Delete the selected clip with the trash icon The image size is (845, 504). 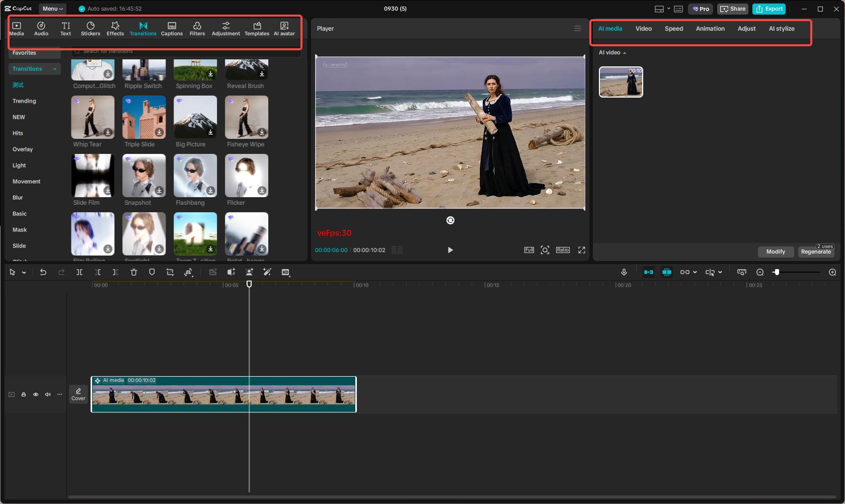click(x=134, y=272)
